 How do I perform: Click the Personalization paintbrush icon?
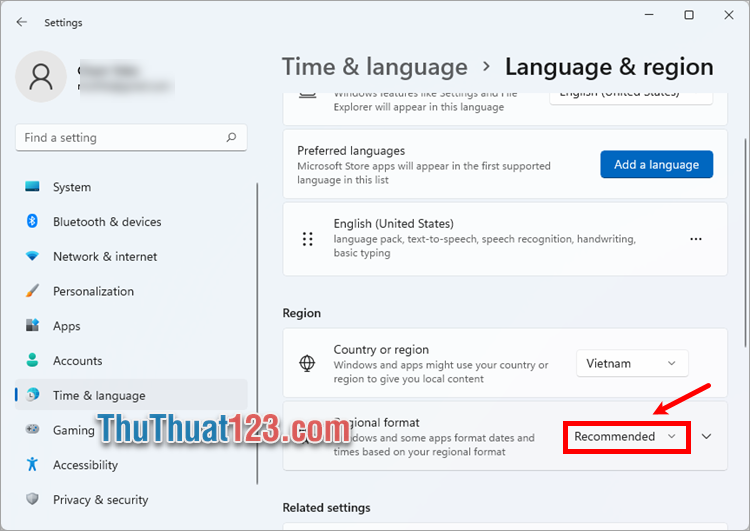point(32,290)
